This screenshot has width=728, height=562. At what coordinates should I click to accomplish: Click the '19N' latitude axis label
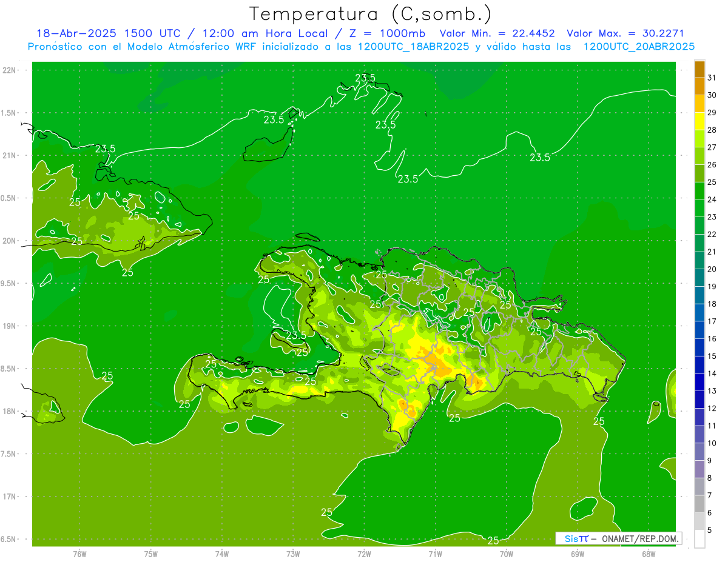pos(10,326)
